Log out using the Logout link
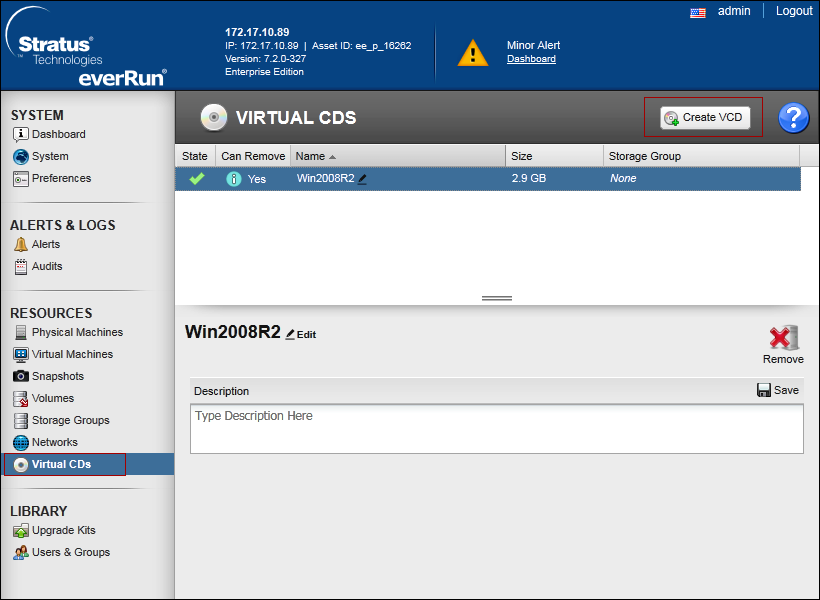 click(x=794, y=11)
